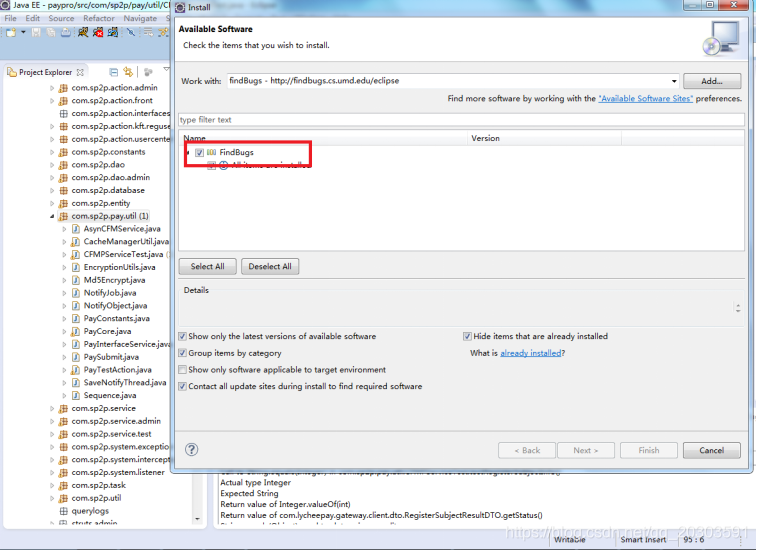
Task: Expand AsynCFMService.java node
Action: [64, 229]
